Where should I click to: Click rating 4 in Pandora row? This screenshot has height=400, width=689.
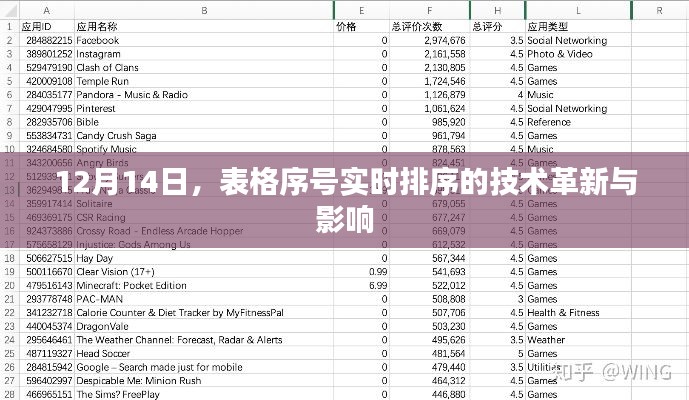pos(497,95)
